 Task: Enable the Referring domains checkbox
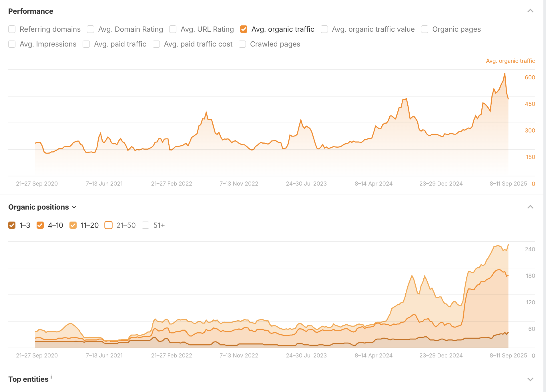click(x=12, y=29)
